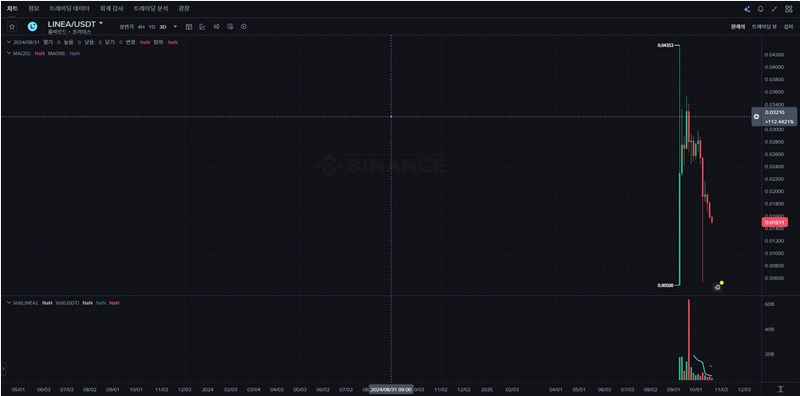Switch to the 트레이딩 분석 tab

coord(151,9)
